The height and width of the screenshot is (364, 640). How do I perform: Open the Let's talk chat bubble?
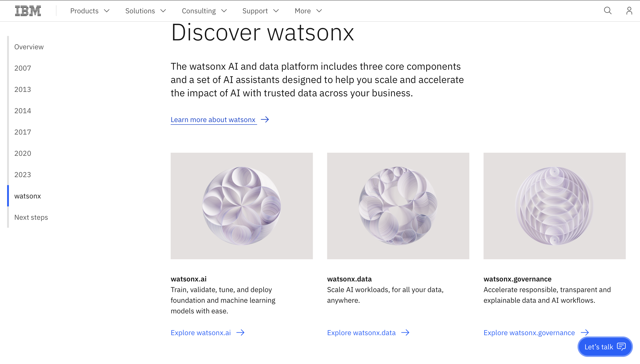coord(605,346)
